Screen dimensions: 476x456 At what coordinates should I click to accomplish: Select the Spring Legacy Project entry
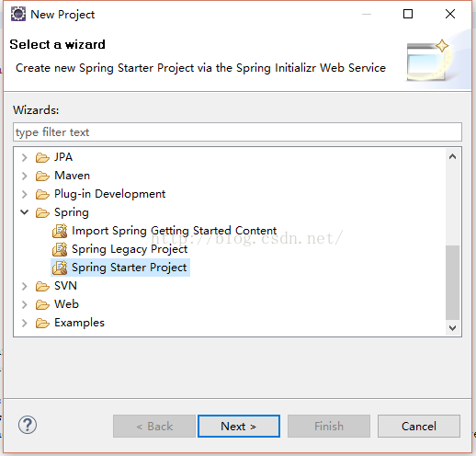(130, 249)
